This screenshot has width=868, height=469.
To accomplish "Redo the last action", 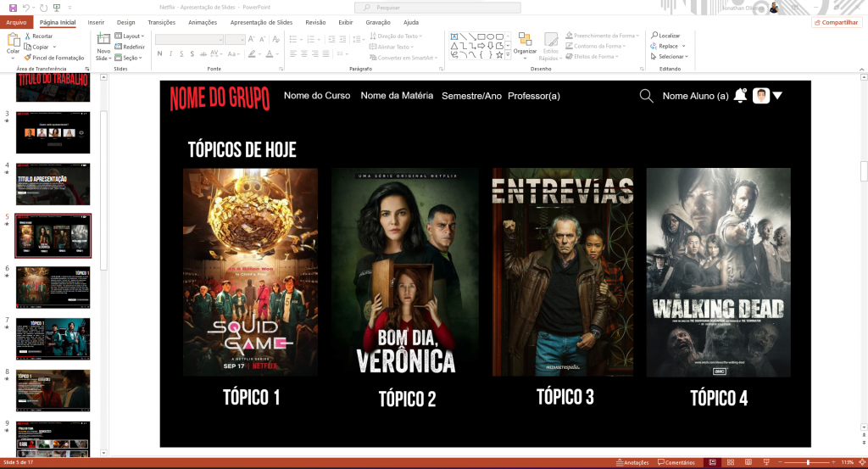I will [44, 8].
